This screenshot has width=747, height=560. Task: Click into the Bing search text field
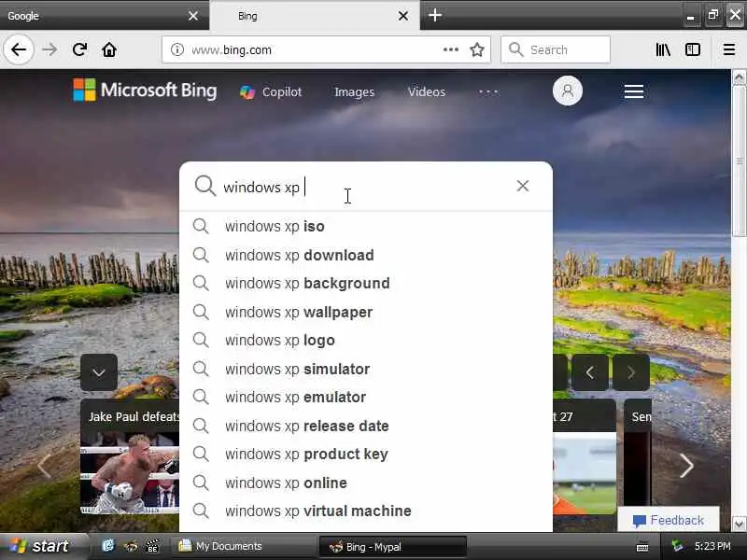pyautogui.click(x=367, y=187)
